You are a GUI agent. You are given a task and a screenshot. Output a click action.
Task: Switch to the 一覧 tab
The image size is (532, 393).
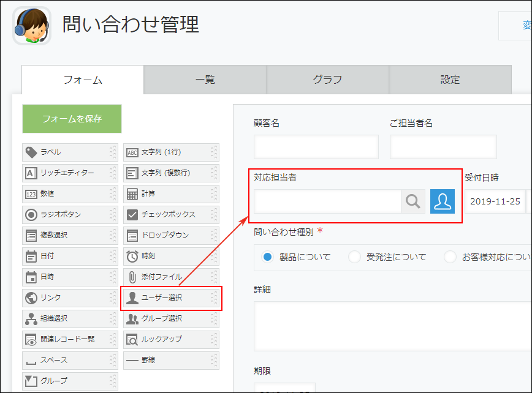[205, 80]
